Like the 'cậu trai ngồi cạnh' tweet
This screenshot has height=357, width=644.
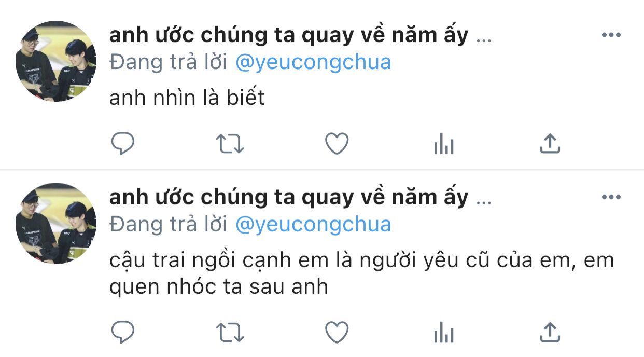point(337,332)
